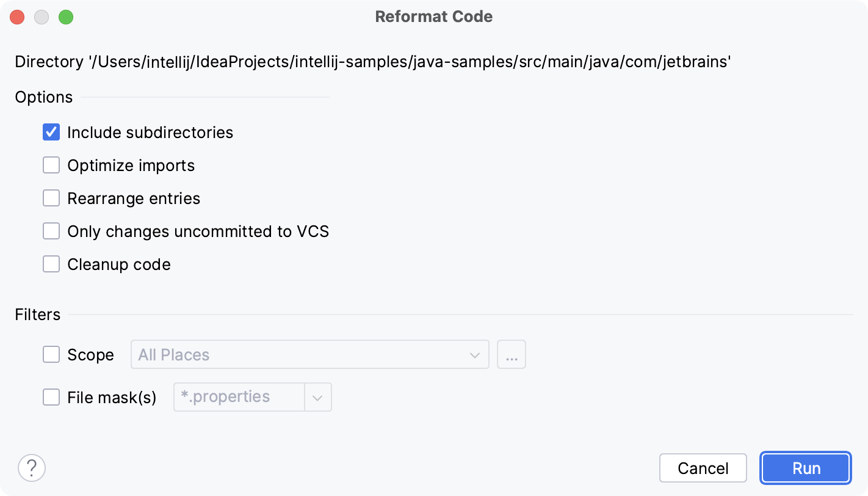Close the dialog with the red traffic light

17,17
